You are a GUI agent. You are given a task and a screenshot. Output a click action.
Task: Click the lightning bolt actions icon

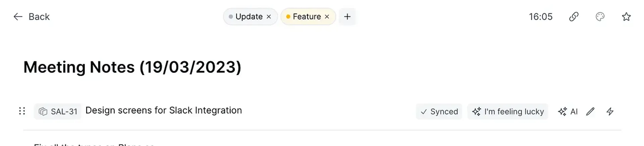point(610,112)
